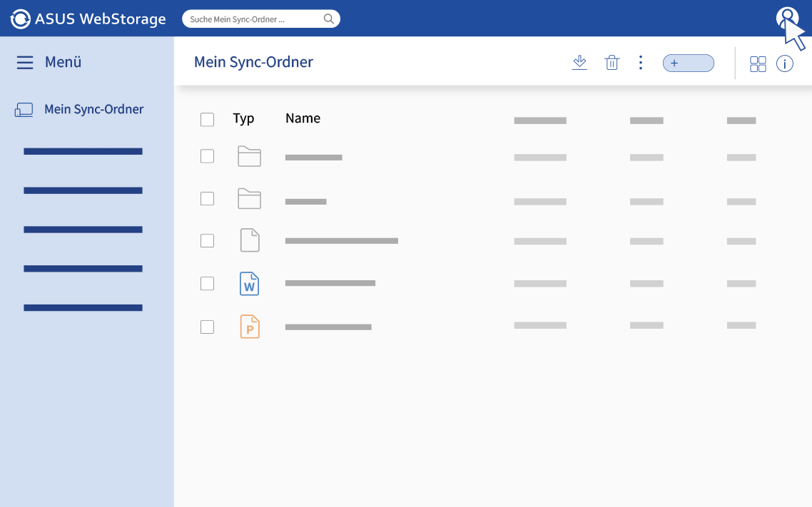Tick the checkbox for the Word file row
Screen dimensions: 812x507
pyautogui.click(x=207, y=284)
